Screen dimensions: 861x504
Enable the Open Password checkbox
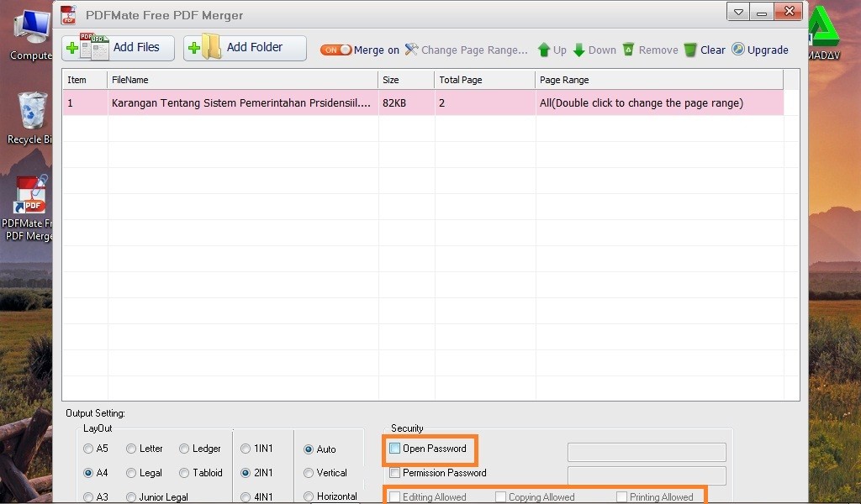pyautogui.click(x=395, y=448)
